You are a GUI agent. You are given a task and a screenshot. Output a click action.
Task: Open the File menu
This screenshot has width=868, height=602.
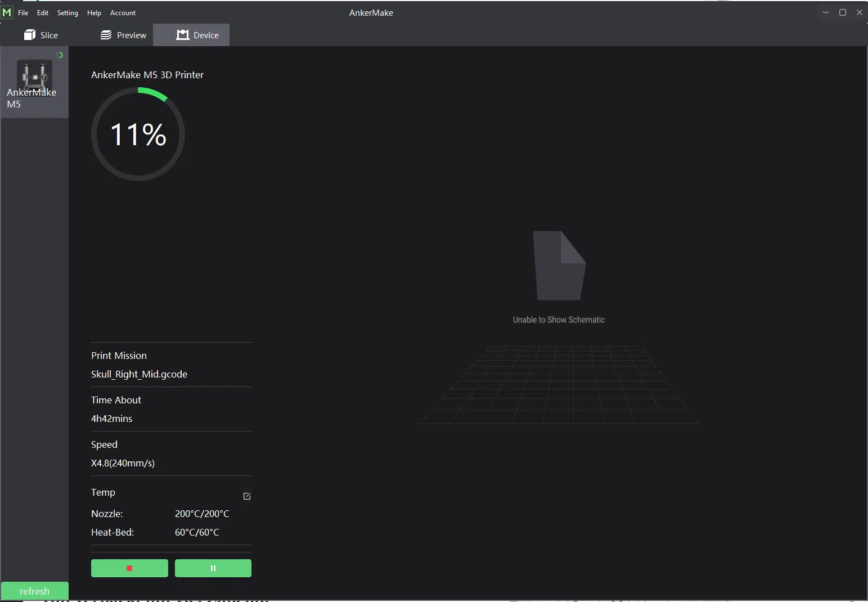pos(23,12)
